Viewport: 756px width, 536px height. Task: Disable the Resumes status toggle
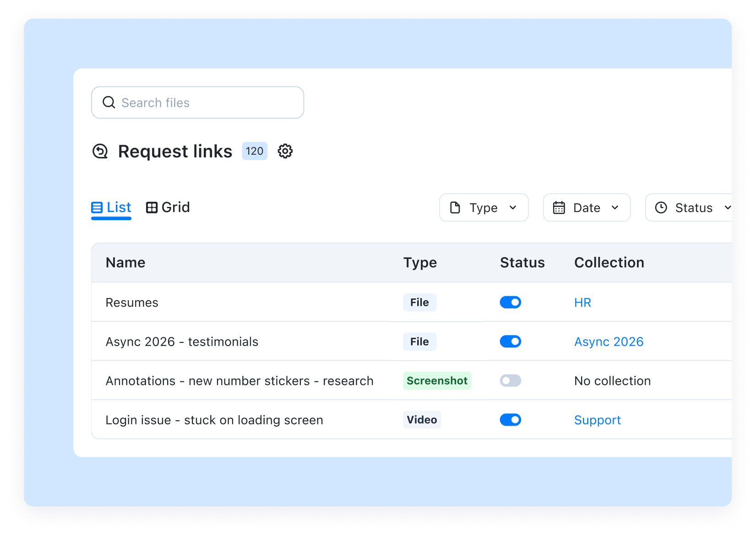tap(510, 302)
